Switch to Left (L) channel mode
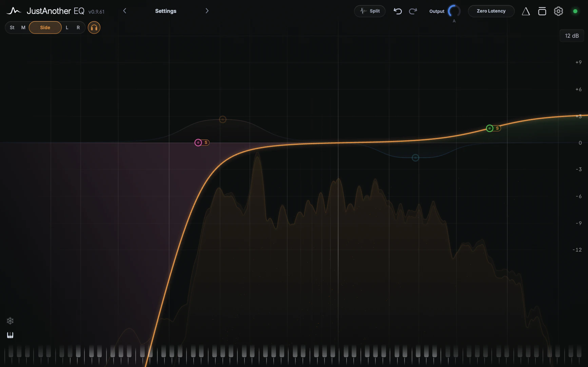Screen dimensions: 588x367 67,27
